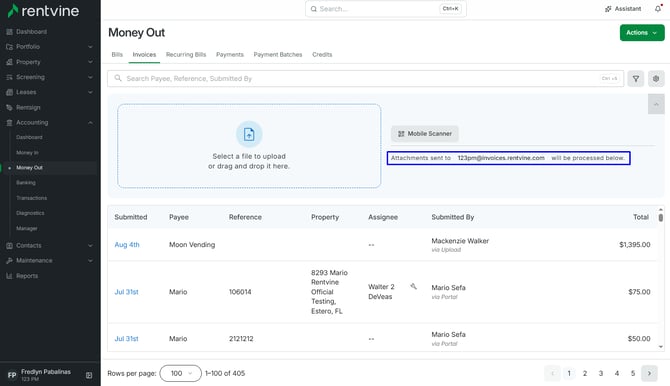Open Rentsign via its pen icon
The image size is (670, 386).
point(9,107)
